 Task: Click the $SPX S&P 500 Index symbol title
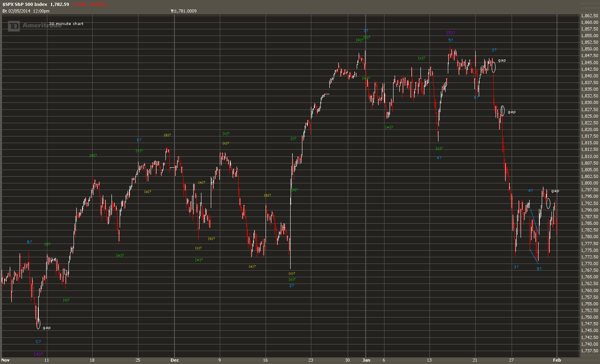[x=25, y=4]
